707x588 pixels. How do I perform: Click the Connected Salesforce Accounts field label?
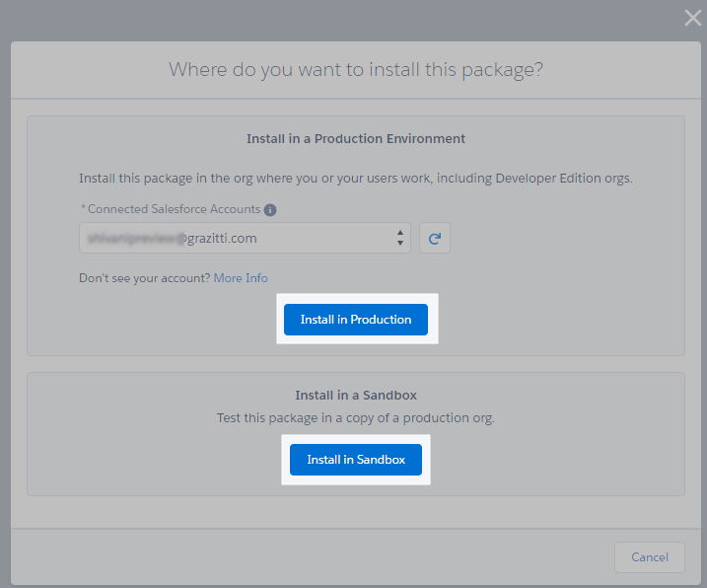pos(174,210)
